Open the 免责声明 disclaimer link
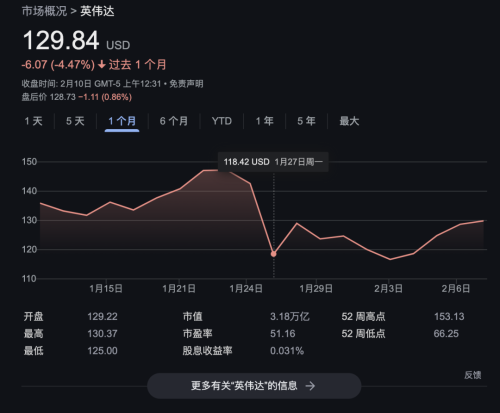Screen dimensions: 500x413 point(186,84)
